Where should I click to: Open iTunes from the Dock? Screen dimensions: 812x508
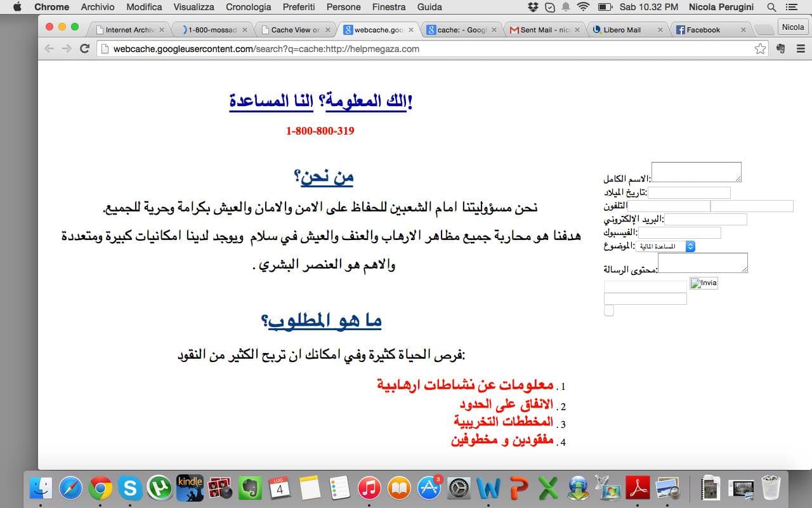(369, 488)
